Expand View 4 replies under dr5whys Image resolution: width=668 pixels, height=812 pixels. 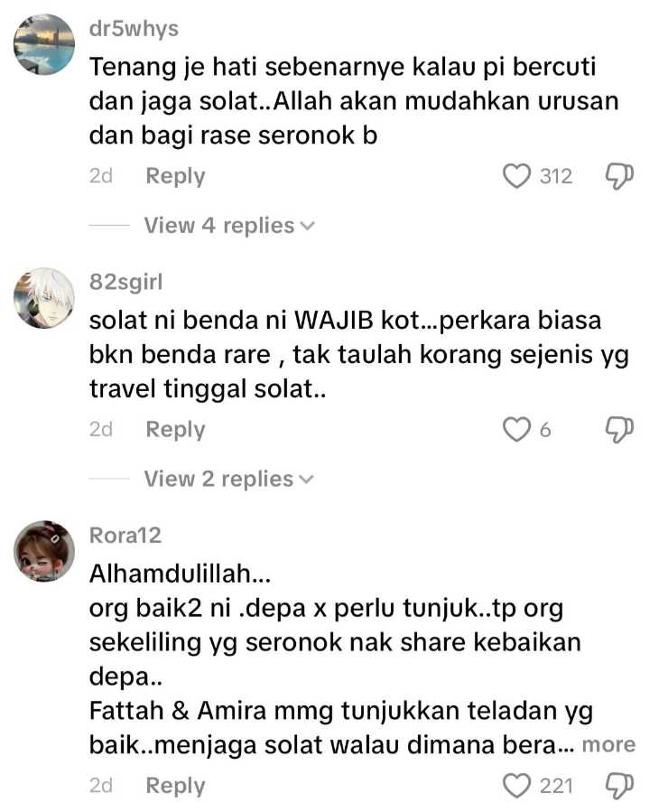(229, 225)
